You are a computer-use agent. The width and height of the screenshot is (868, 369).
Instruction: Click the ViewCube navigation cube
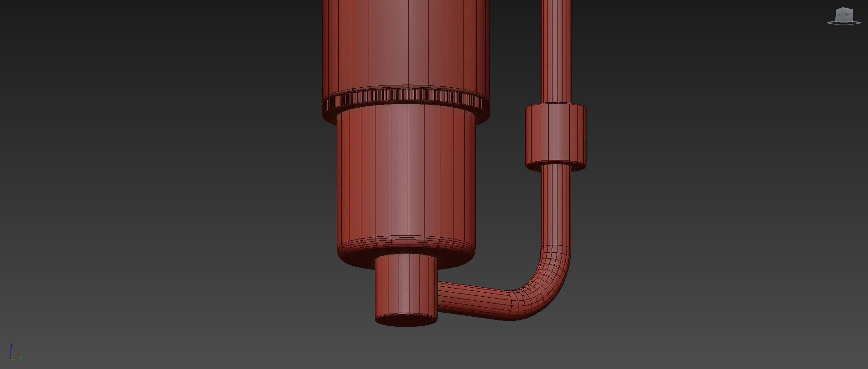coord(844,14)
